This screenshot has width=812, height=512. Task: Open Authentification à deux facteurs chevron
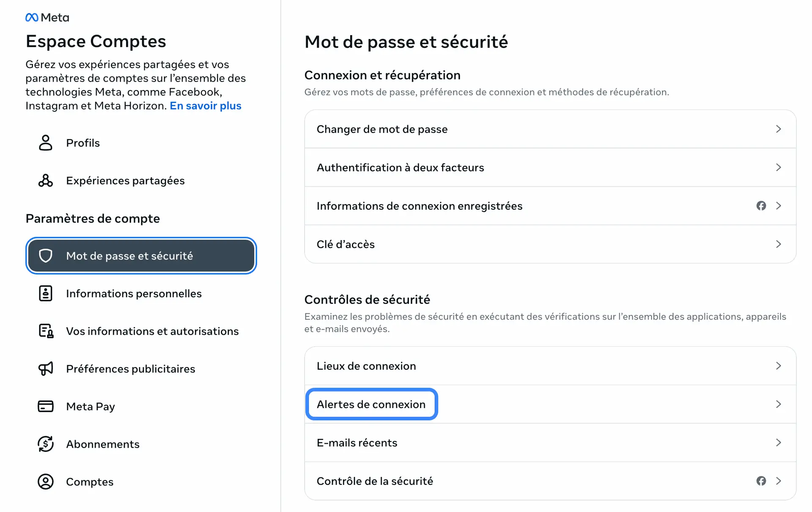[x=778, y=167]
